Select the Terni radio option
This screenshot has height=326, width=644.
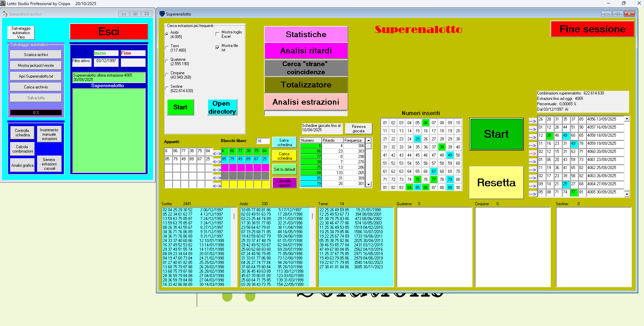(x=167, y=48)
